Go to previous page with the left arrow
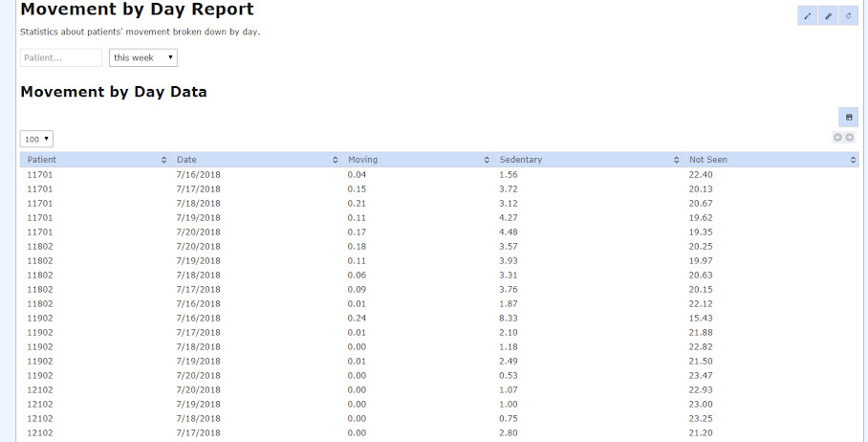 pyautogui.click(x=838, y=138)
